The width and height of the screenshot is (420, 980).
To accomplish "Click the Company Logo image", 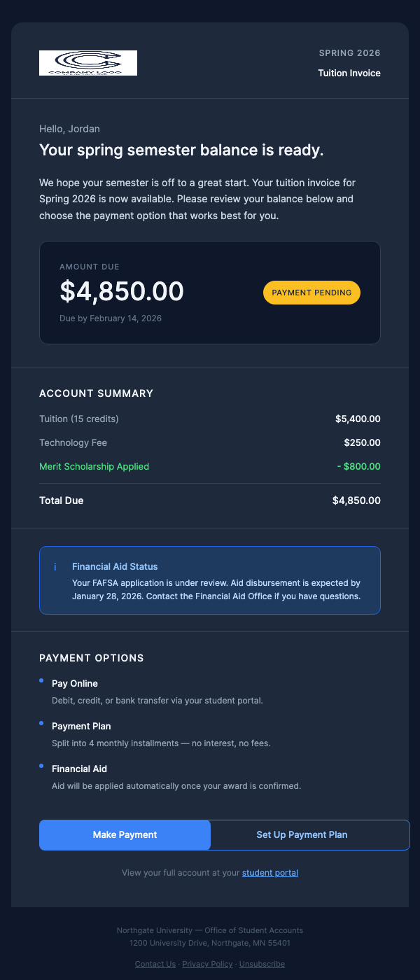I will 88,62.
